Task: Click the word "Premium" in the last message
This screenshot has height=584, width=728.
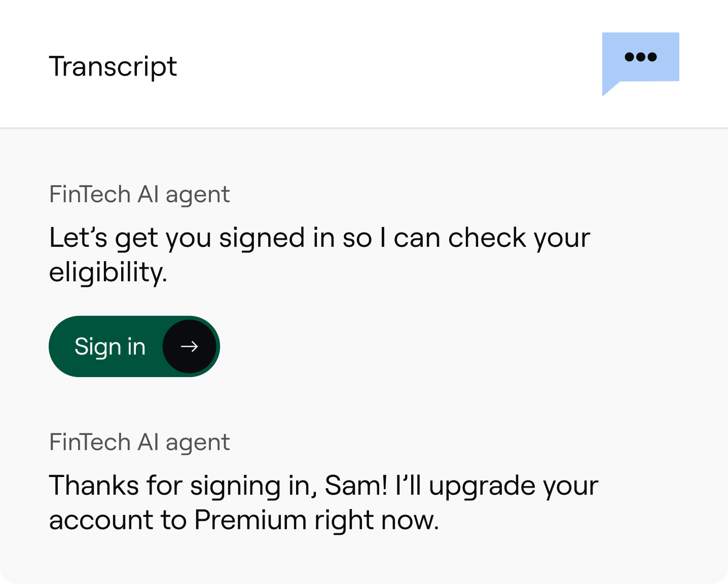Action: 250,520
